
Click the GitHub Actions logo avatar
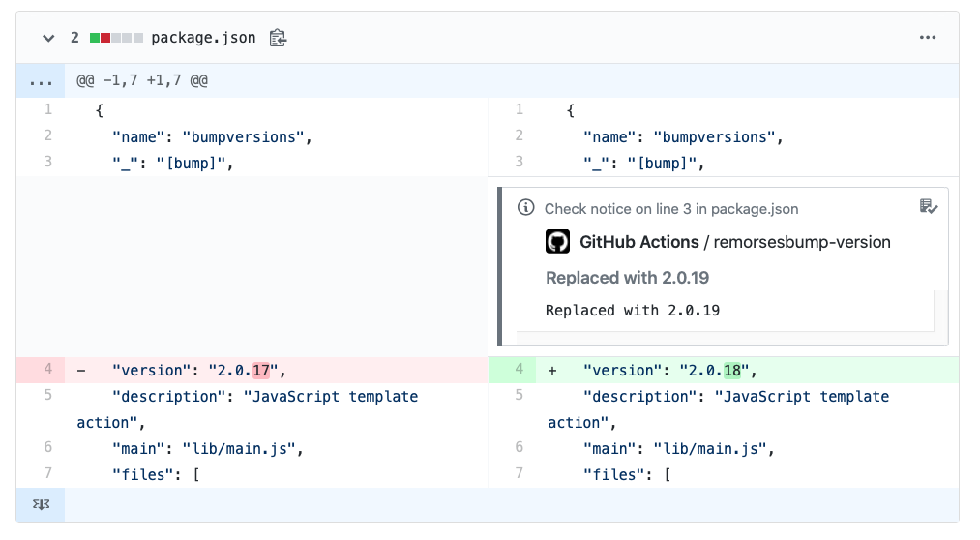coord(558,242)
